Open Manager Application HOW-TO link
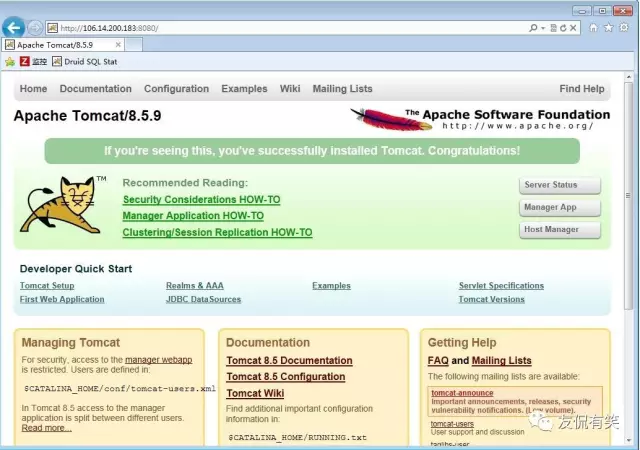Viewport: 640px width, 450px height. click(193, 216)
